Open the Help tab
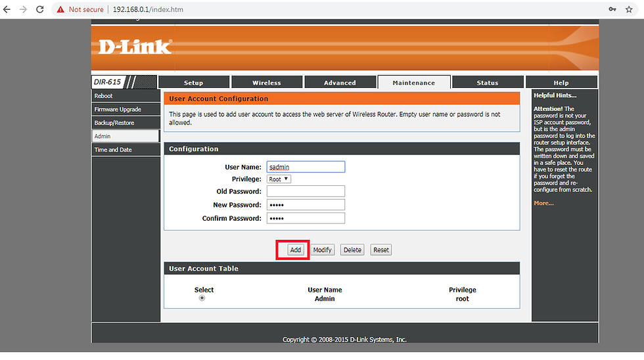The image size is (644, 360). pyautogui.click(x=561, y=82)
